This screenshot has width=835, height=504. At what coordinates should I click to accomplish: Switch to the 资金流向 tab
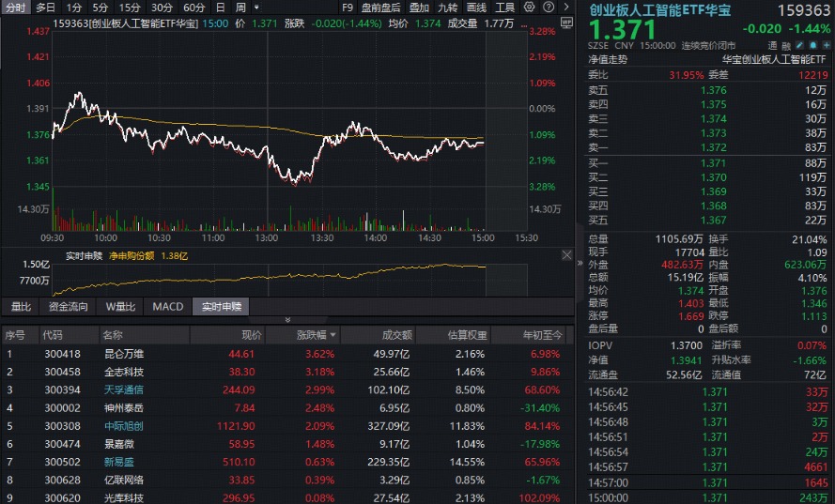[69, 307]
